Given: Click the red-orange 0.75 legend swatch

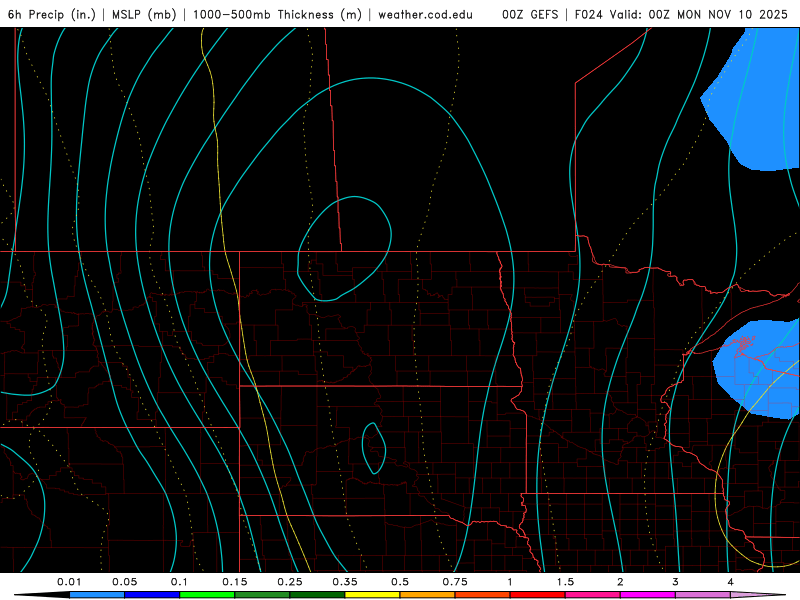Looking at the screenshot, I should tap(483, 595).
